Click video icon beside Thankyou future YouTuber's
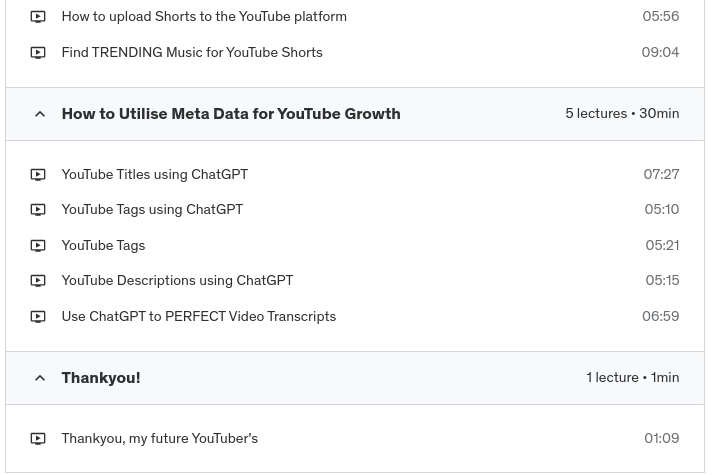721x475 pixels. point(38,439)
